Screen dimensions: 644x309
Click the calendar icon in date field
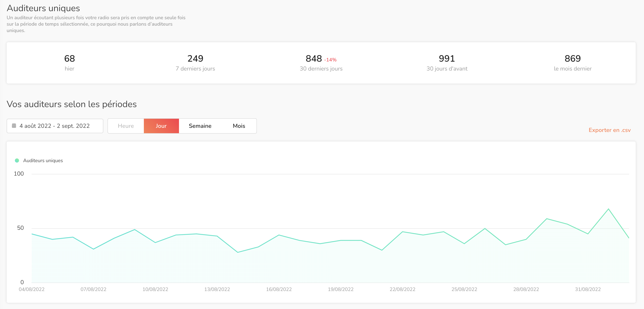coord(14,126)
